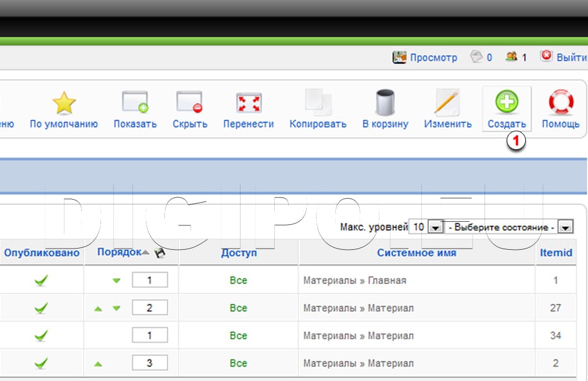Click the Создать (Create) green plus icon
Image resolution: width=588 pixels, height=381 pixels.
[x=507, y=103]
